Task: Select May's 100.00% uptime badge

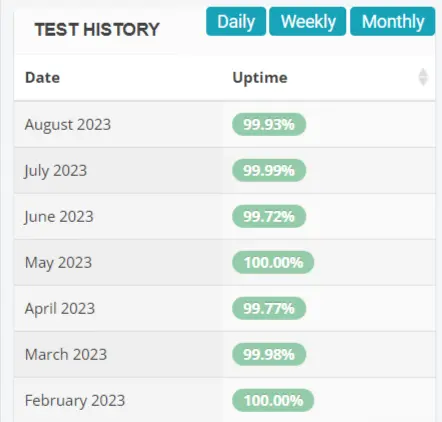Action: point(273,262)
